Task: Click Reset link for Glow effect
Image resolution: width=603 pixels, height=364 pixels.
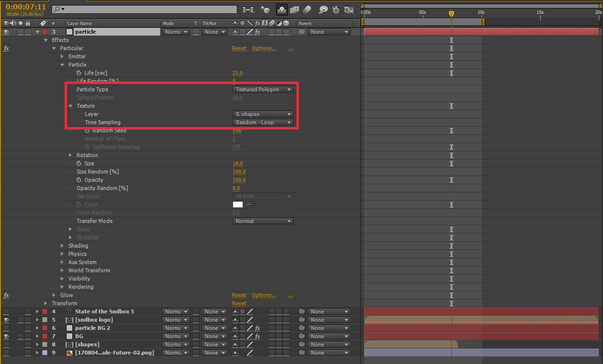Action: [x=239, y=295]
